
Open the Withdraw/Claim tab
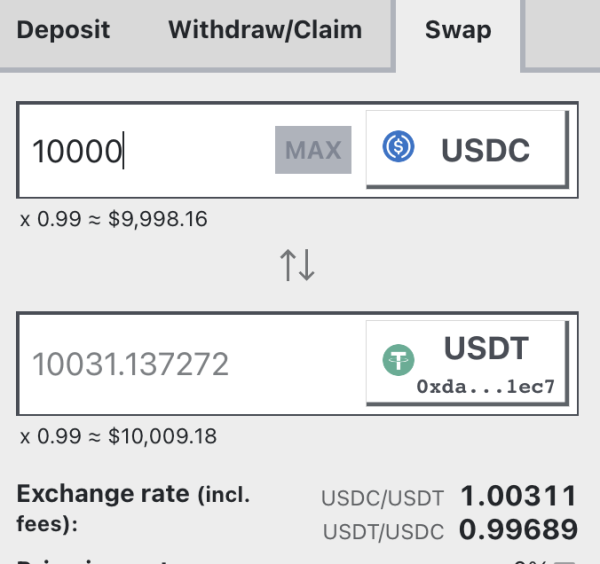tap(265, 29)
